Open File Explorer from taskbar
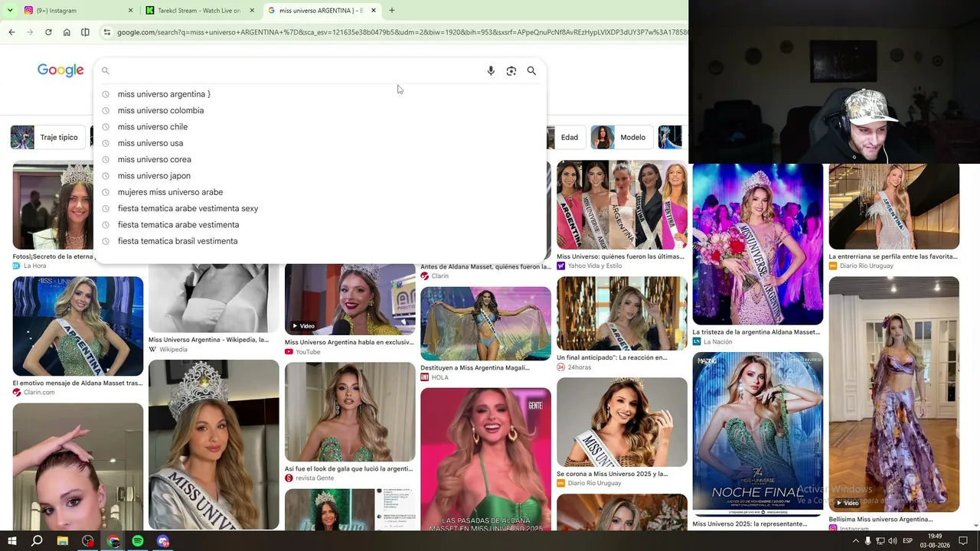Screen dimensions: 980x551 pos(63,541)
